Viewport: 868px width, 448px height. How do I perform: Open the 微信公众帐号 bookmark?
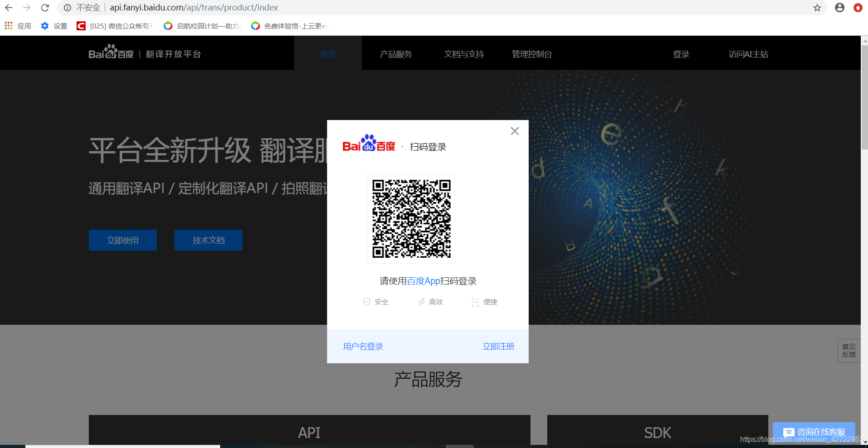coord(115,26)
